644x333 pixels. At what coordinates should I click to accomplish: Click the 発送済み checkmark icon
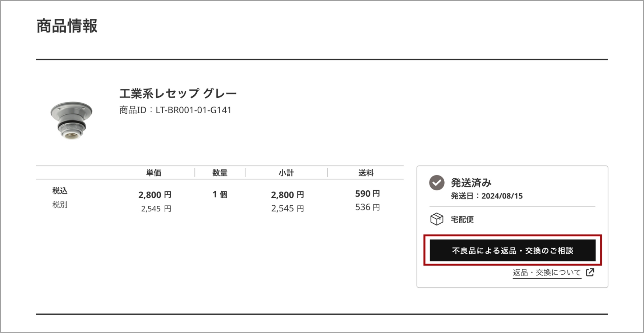point(437,183)
